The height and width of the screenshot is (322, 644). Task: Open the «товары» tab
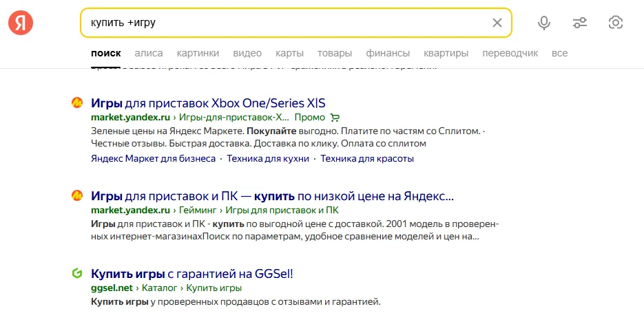(335, 53)
